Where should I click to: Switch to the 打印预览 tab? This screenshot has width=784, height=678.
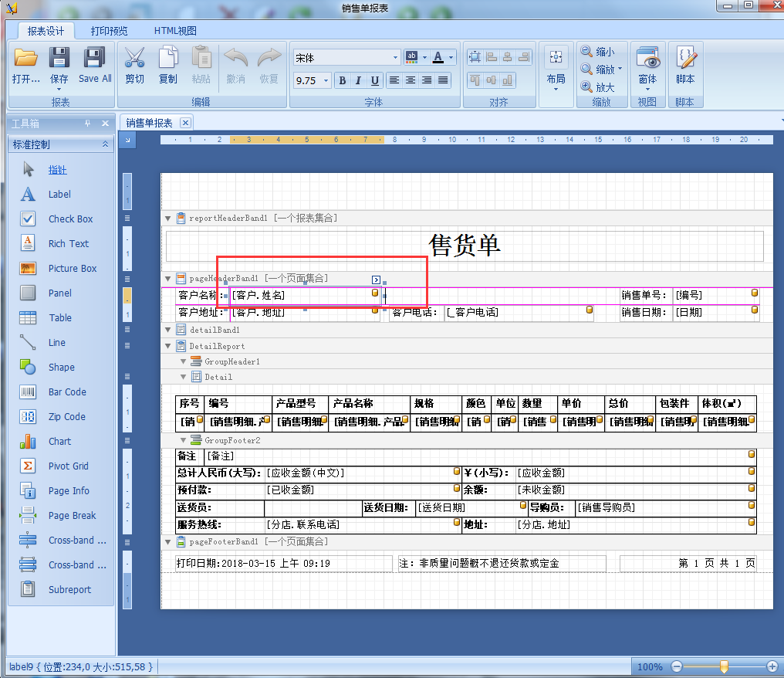(x=109, y=31)
